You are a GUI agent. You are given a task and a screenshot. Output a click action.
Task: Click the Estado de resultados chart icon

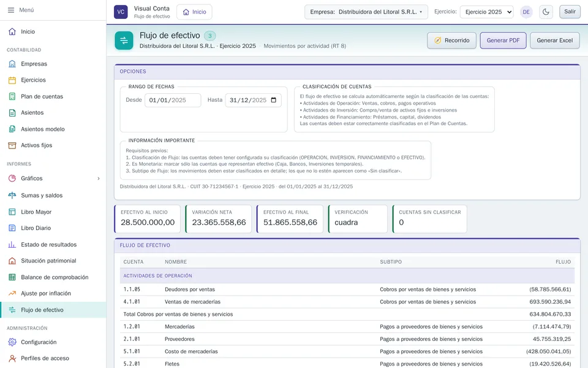12,245
